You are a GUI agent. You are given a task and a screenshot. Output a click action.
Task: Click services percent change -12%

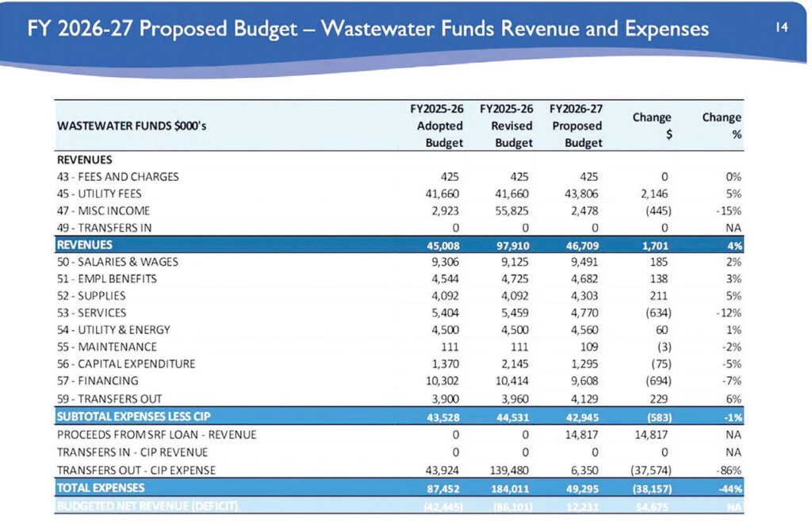coord(729,313)
